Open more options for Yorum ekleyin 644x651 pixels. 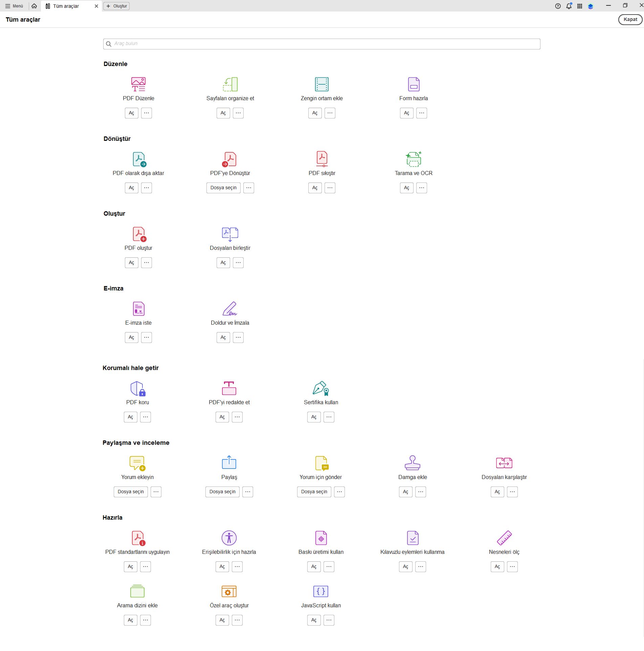coord(156,492)
